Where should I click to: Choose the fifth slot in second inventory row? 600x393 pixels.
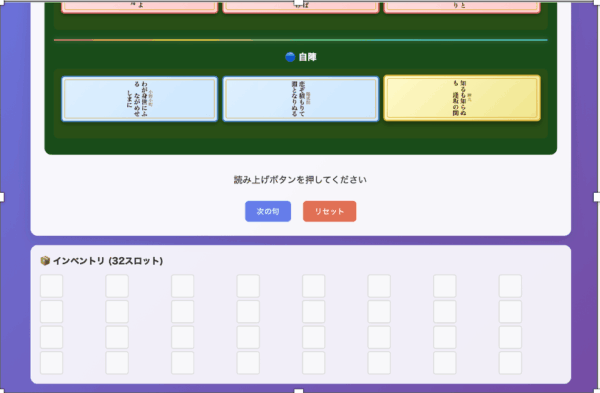coord(313,311)
